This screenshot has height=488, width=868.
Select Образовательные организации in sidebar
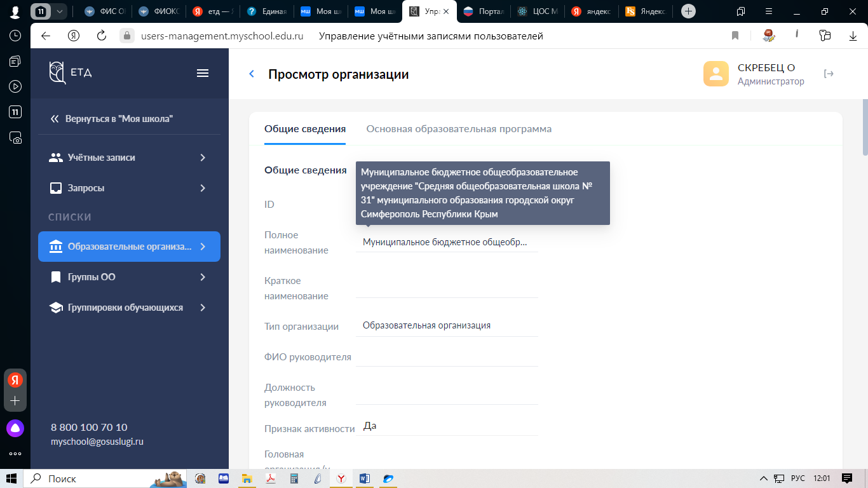(x=129, y=247)
